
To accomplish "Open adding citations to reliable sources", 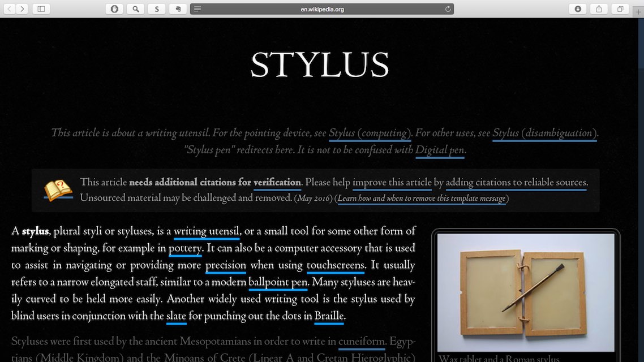I will (x=516, y=182).
